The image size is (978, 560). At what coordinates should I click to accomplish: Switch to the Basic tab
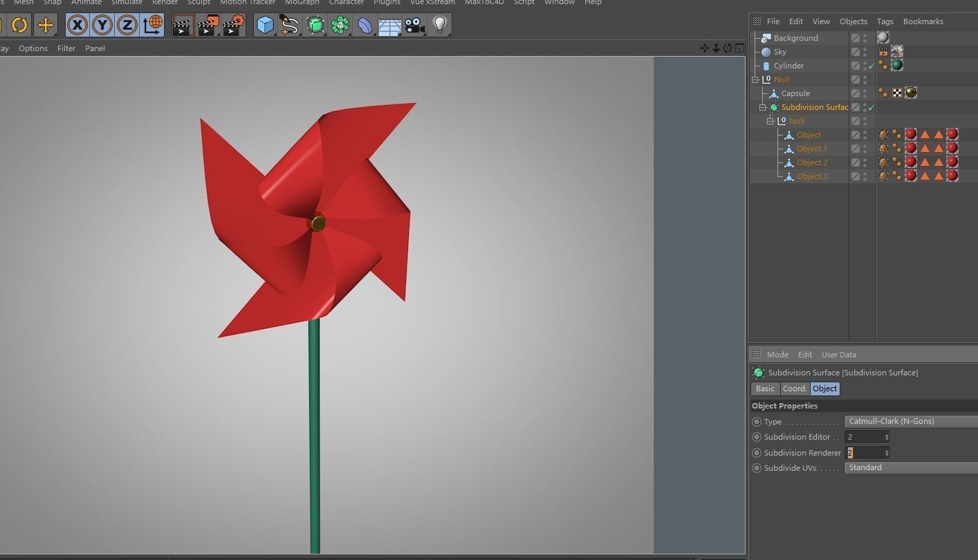pos(765,389)
